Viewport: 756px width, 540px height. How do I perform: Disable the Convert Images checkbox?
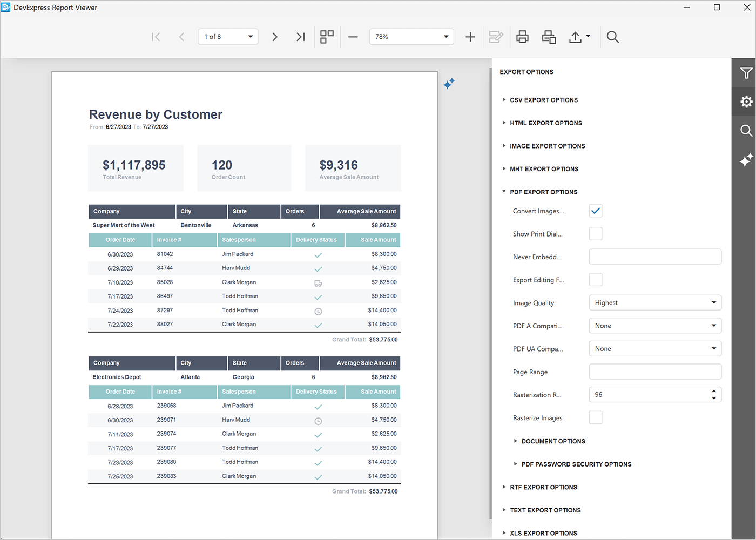[595, 211]
